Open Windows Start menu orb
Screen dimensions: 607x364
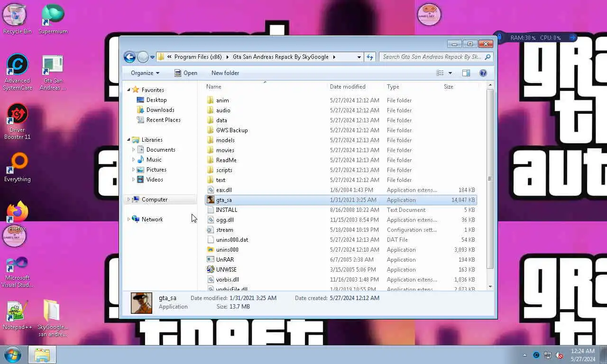(x=13, y=355)
